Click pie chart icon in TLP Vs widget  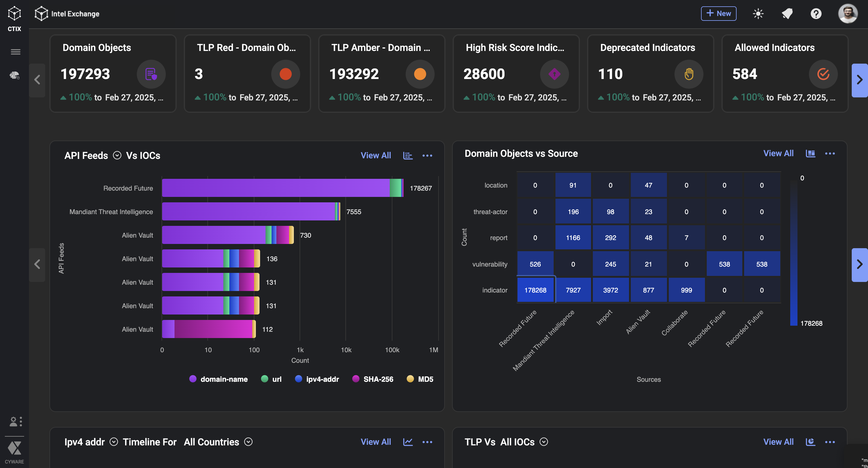(810, 442)
